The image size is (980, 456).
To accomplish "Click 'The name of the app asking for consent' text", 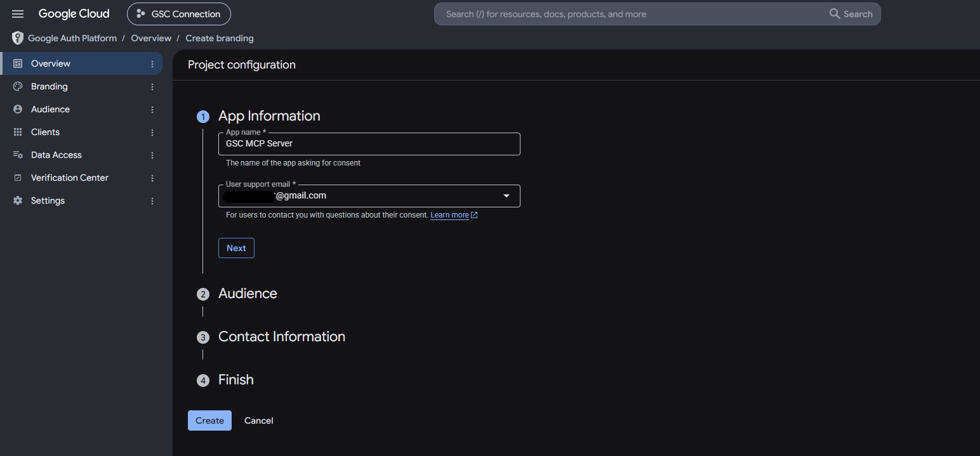I will (293, 163).
